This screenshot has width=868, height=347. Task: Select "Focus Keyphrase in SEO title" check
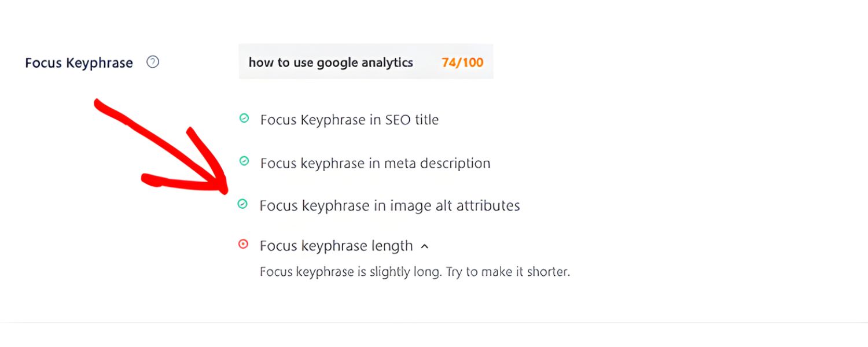(x=349, y=120)
